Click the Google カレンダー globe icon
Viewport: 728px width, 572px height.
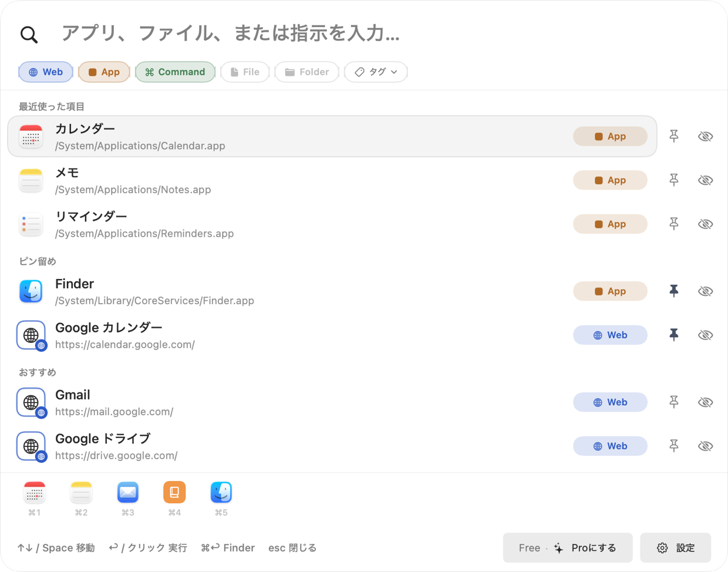pyautogui.click(x=31, y=335)
